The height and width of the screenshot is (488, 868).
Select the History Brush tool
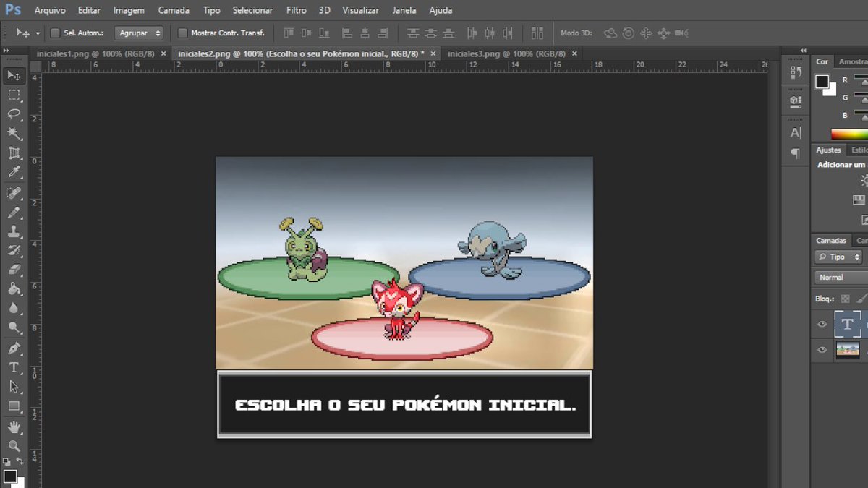[x=14, y=251]
